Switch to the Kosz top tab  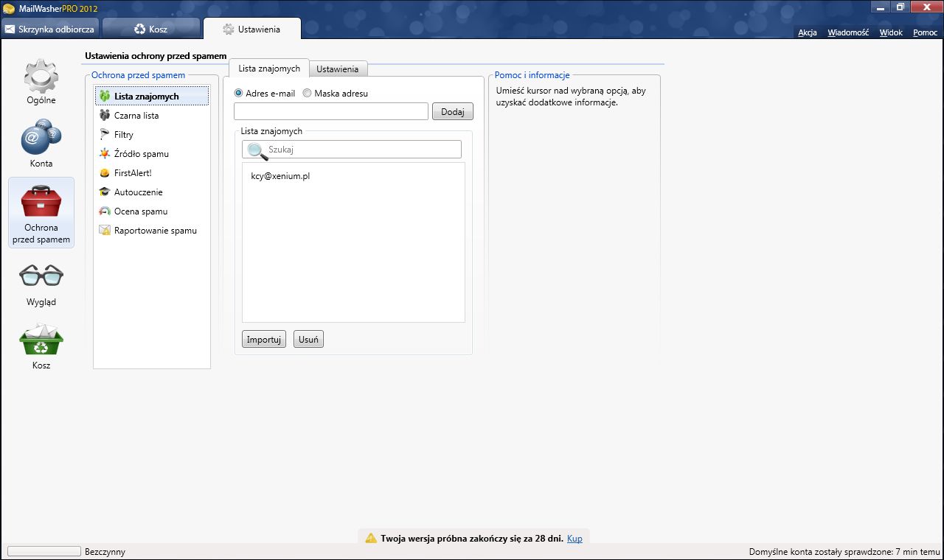151,29
